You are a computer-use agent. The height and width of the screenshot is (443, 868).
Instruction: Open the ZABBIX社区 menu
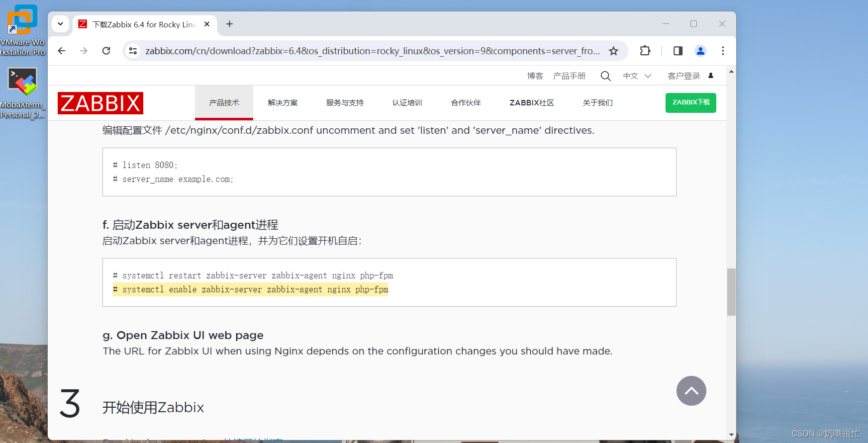click(532, 102)
